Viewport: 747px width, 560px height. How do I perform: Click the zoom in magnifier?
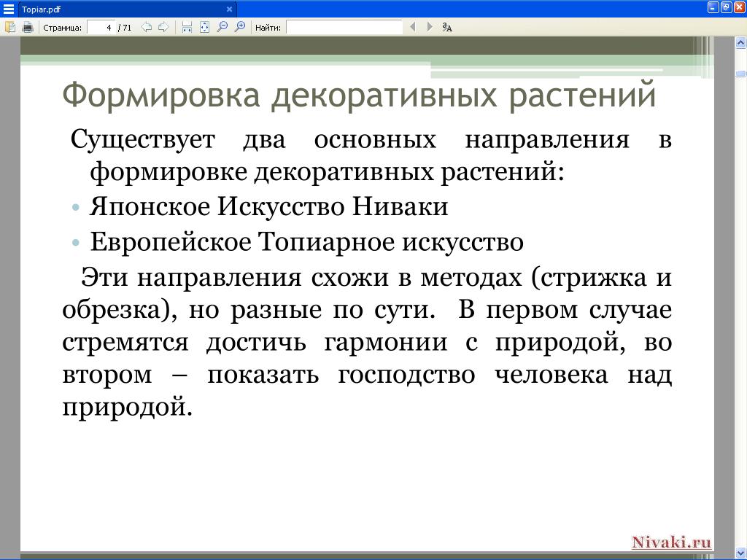click(240, 27)
